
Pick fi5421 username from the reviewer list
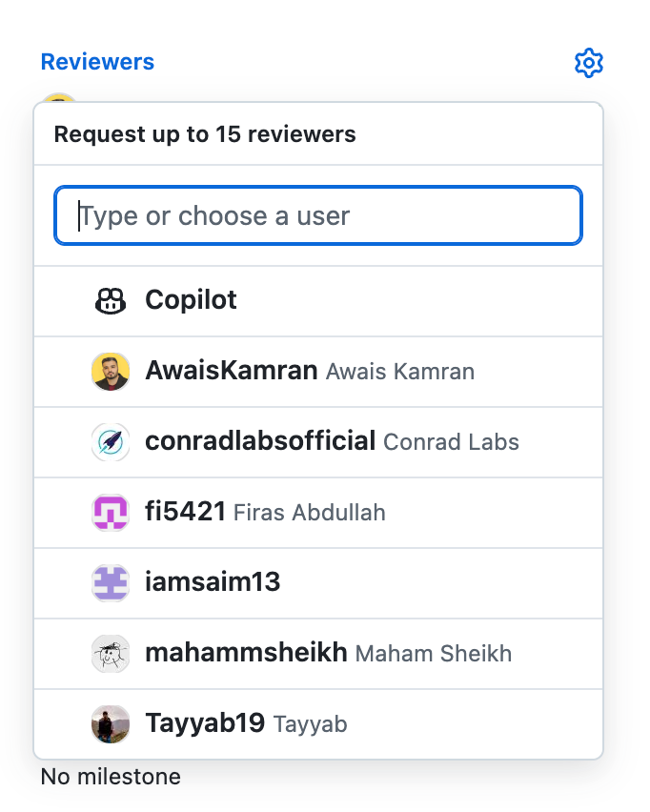pyautogui.click(x=185, y=512)
